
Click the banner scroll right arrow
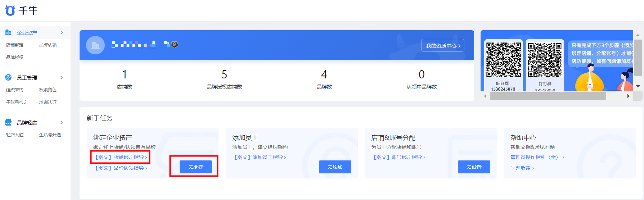pos(629,96)
